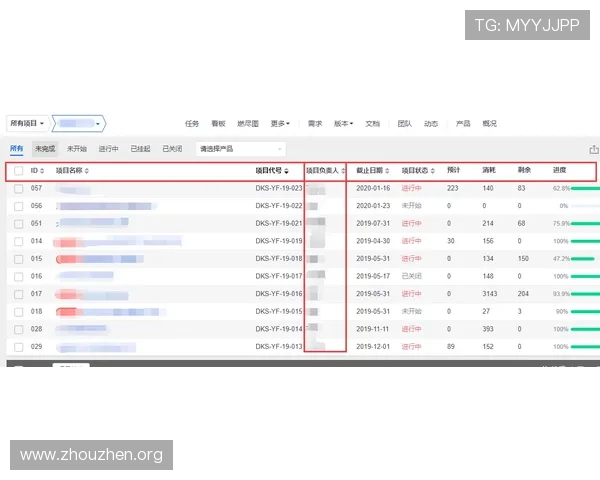This screenshot has height=480, width=600.
Task: Open the blurred project name in row 029
Action: [96, 348]
